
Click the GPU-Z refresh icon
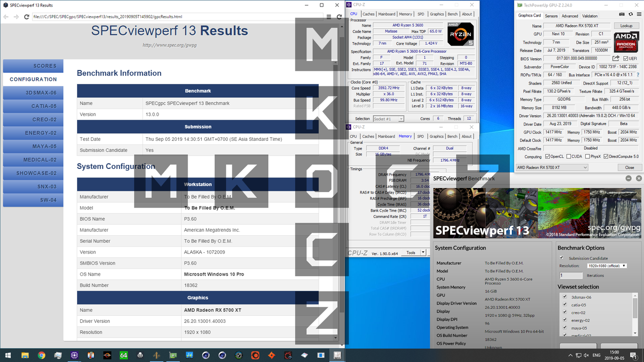point(631,14)
